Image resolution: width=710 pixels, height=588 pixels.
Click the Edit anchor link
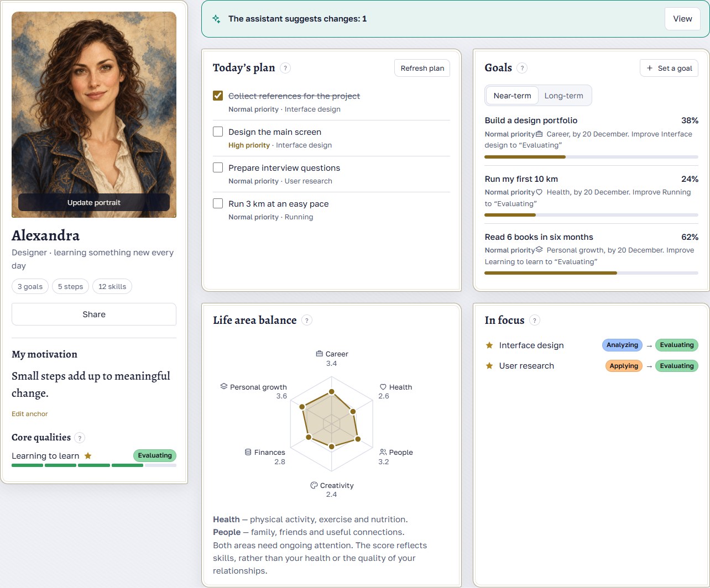pos(30,414)
